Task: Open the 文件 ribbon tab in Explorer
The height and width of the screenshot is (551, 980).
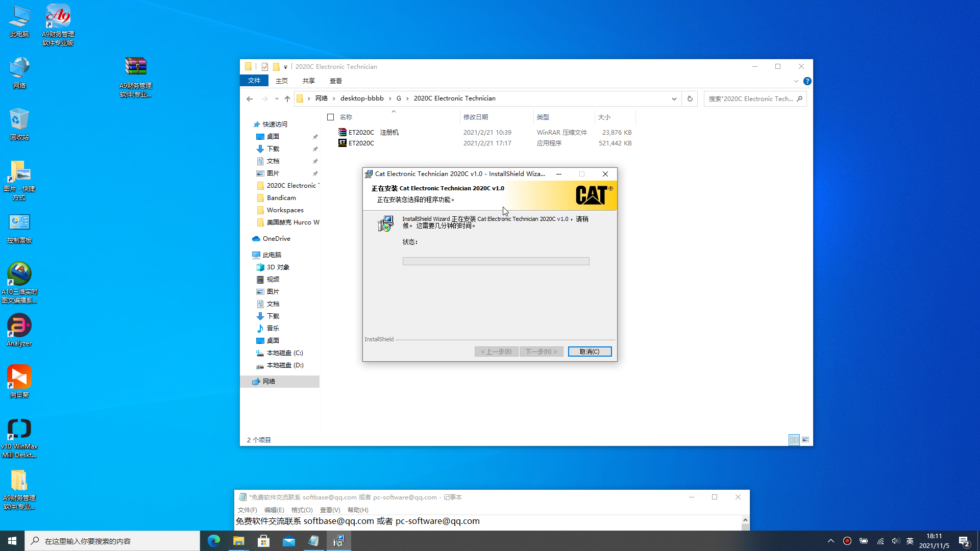Action: point(254,81)
